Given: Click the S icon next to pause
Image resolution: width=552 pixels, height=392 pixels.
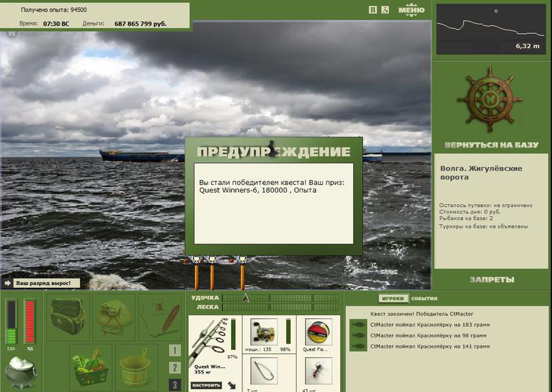Looking at the screenshot, I should [x=385, y=10].
